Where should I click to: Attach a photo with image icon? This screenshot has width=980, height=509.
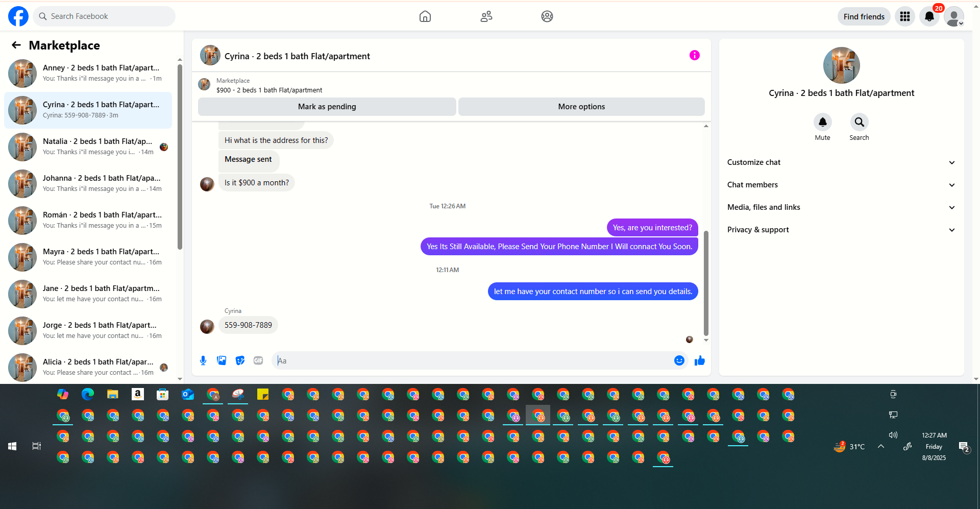[222, 360]
